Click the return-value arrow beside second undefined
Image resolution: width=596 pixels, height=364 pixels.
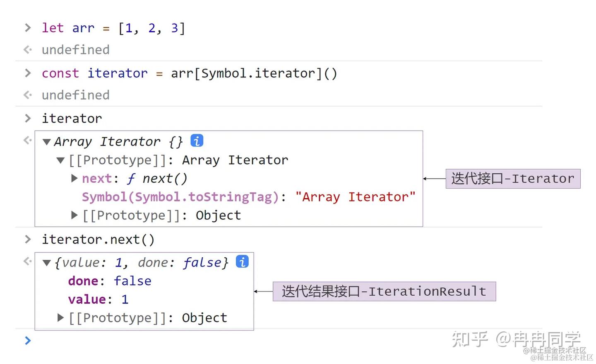pyautogui.click(x=27, y=95)
